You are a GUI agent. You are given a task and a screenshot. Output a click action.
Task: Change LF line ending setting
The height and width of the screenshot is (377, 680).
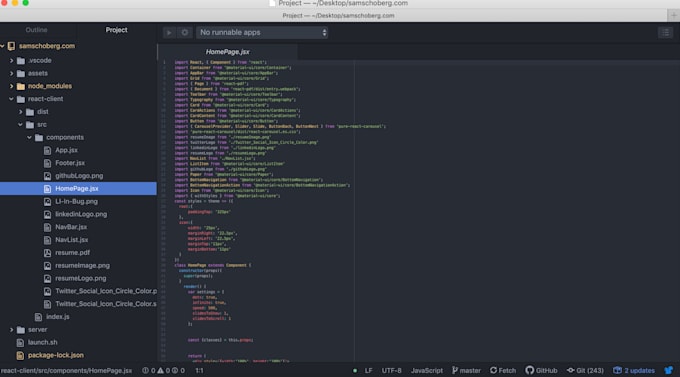point(368,370)
